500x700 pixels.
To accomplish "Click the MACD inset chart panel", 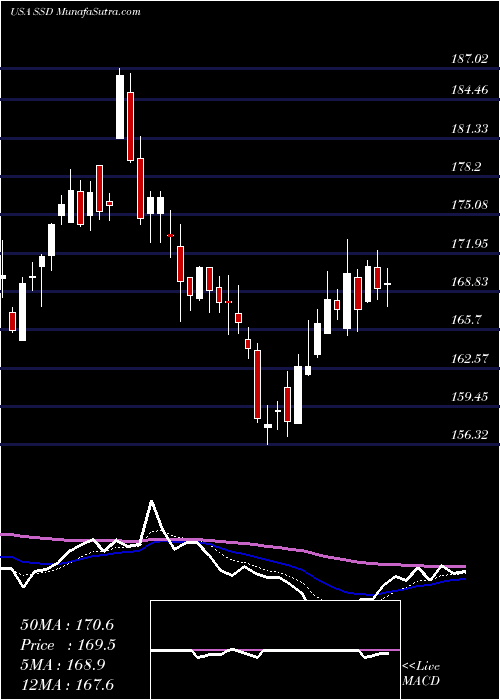I will tap(275, 650).
